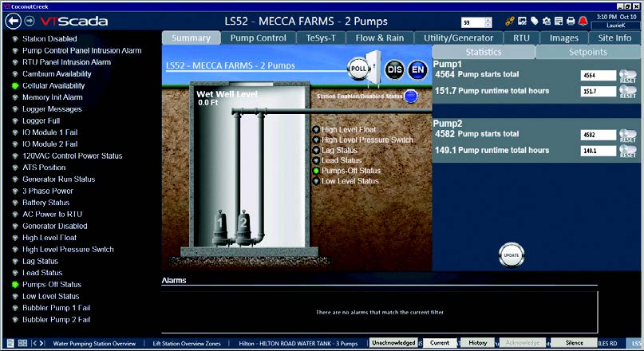Viewport: 644px width, 351px height.
Task: Click the Silence alarm button
Action: (575, 342)
